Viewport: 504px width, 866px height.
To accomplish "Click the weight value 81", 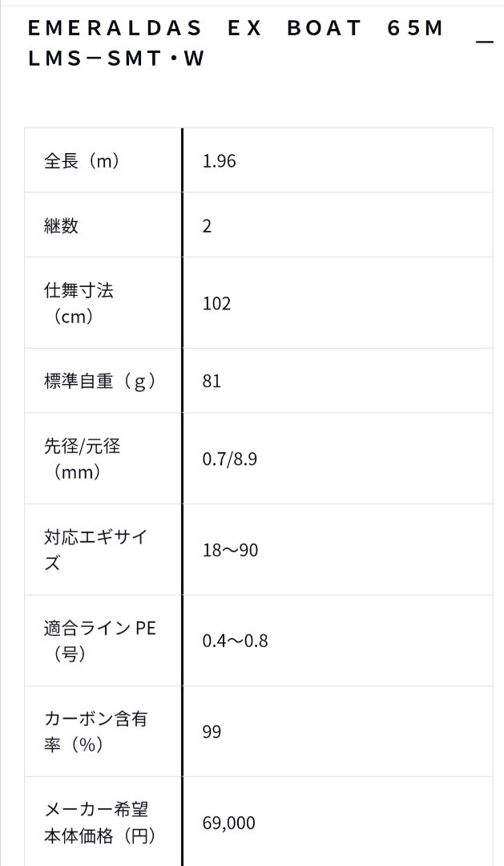I will tap(212, 381).
